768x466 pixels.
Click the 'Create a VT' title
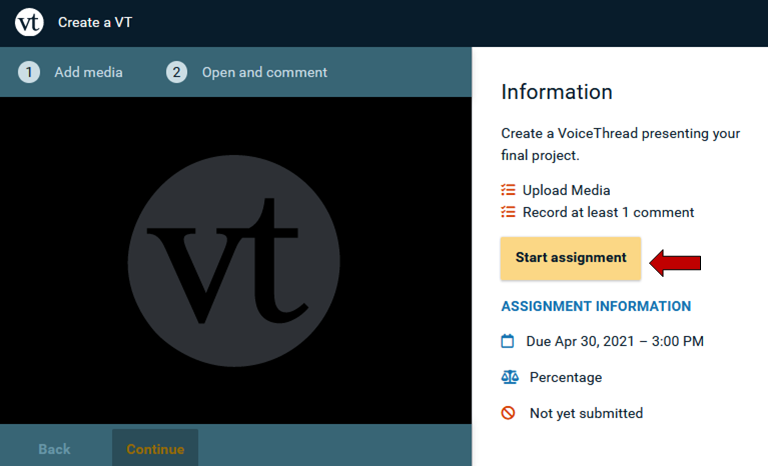95,23
